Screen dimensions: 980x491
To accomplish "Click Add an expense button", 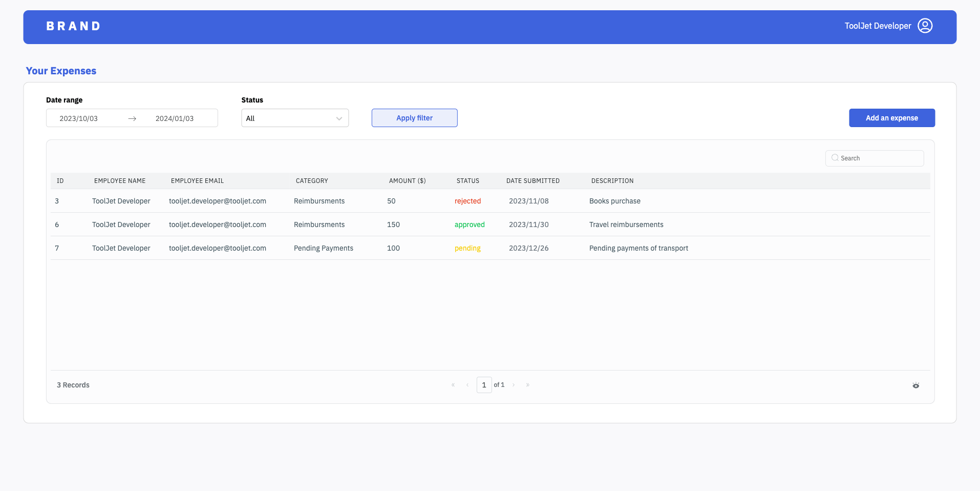I will 891,118.
